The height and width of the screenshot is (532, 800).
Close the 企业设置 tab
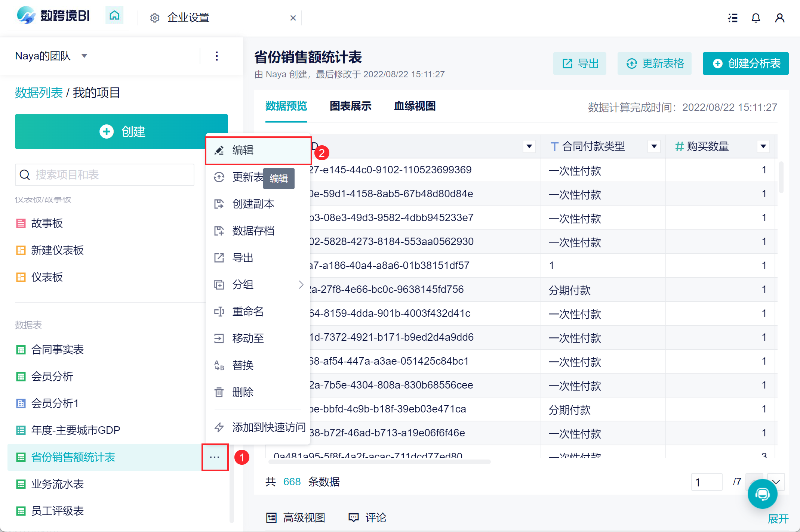[x=293, y=18]
